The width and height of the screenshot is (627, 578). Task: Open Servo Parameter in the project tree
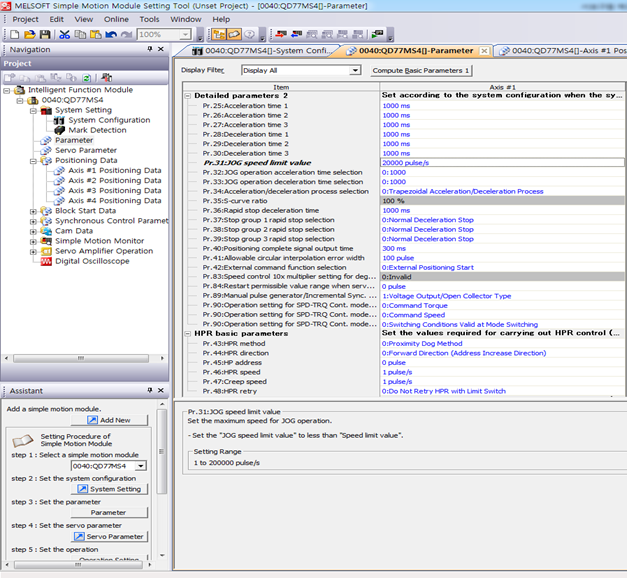pyautogui.click(x=86, y=150)
